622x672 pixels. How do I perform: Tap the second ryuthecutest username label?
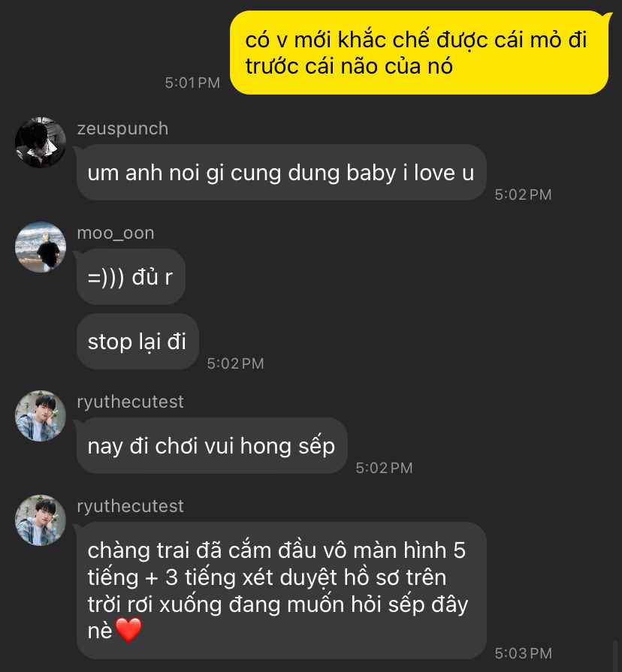(130, 507)
